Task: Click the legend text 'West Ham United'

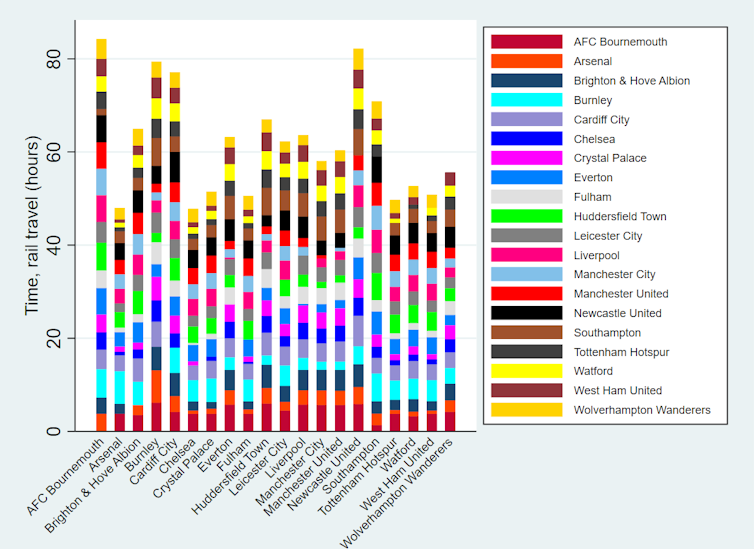Action: pyautogui.click(x=618, y=390)
